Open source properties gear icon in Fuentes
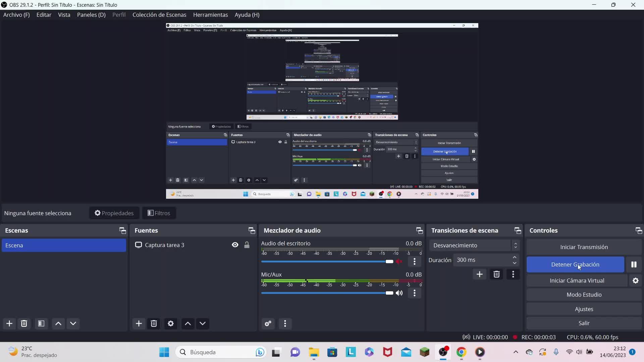Screen dimensions: 644x362 pos(170,323)
